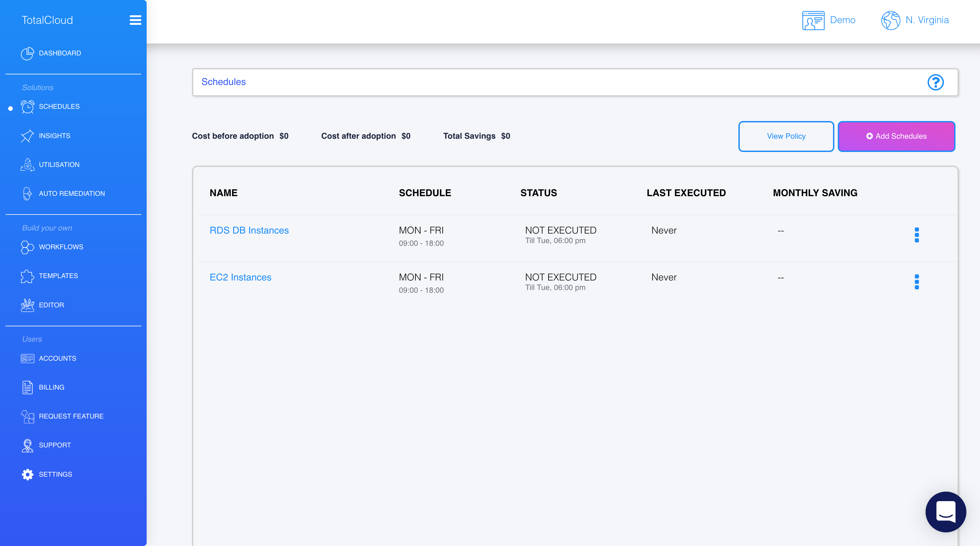Open the Demo account selector
980x546 pixels.
(x=829, y=20)
